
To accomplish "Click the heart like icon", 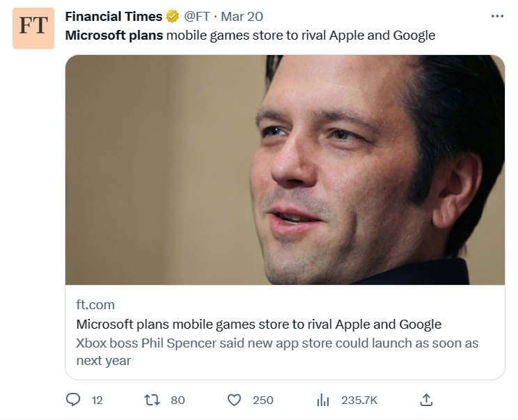I will point(235,400).
